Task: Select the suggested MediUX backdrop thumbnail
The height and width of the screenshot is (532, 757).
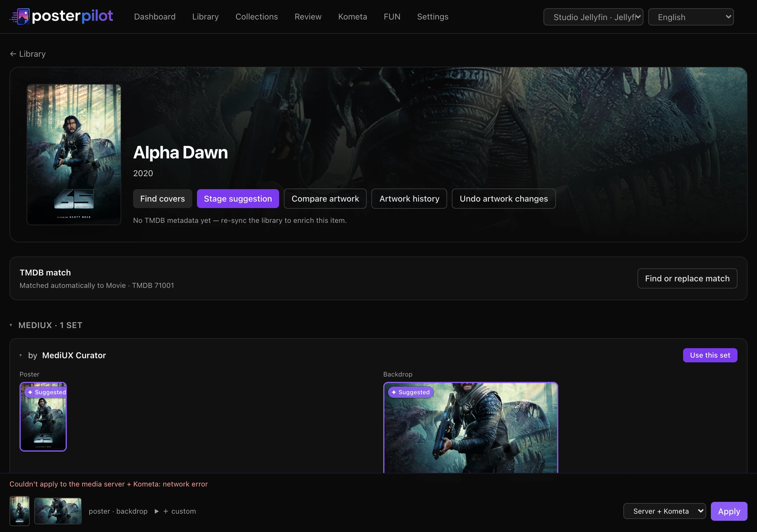Action: click(470, 427)
